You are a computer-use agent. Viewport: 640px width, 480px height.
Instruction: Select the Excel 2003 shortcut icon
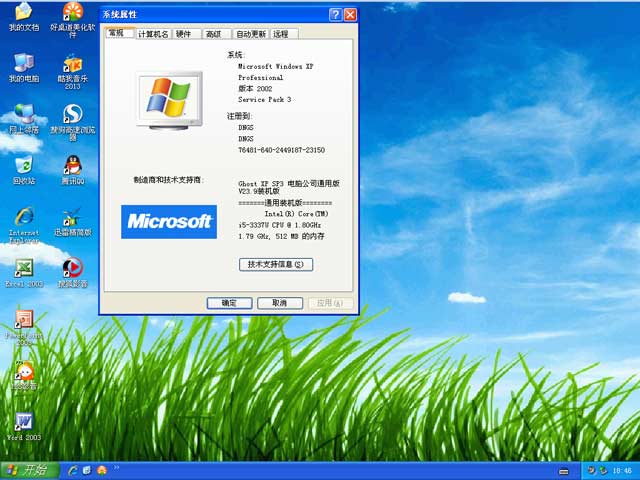(x=24, y=273)
